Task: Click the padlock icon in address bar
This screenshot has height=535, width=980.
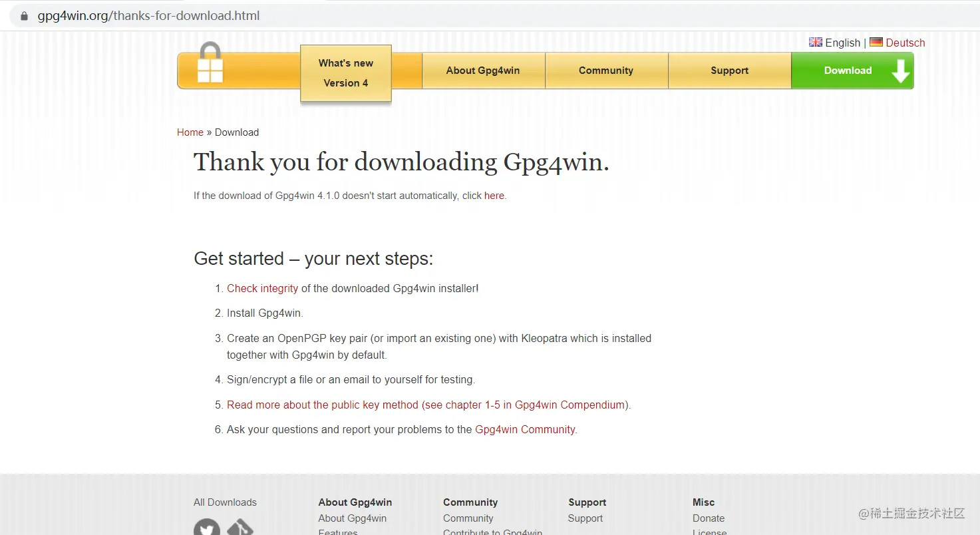Action: point(25,15)
